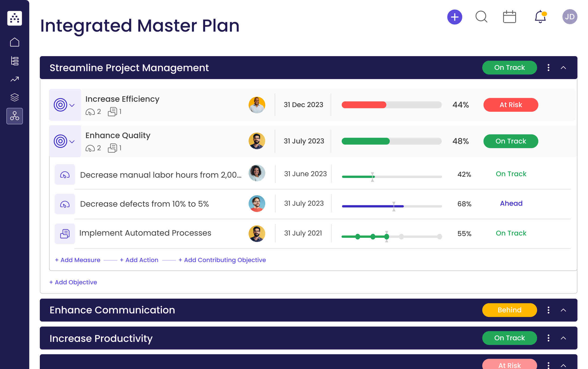Click the Increase Efficiency objective target icon

[x=61, y=105]
